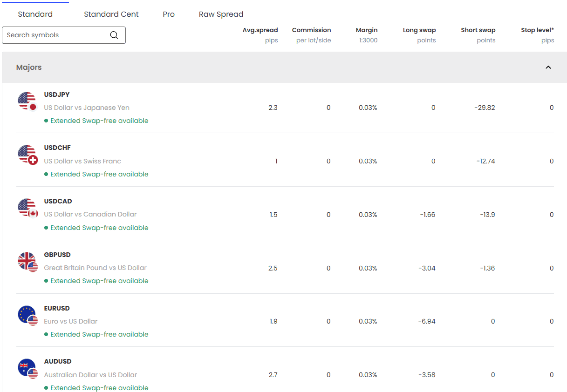Click 'US Dollar vs Japanese Yen' description
The height and width of the screenshot is (392, 567).
point(87,108)
